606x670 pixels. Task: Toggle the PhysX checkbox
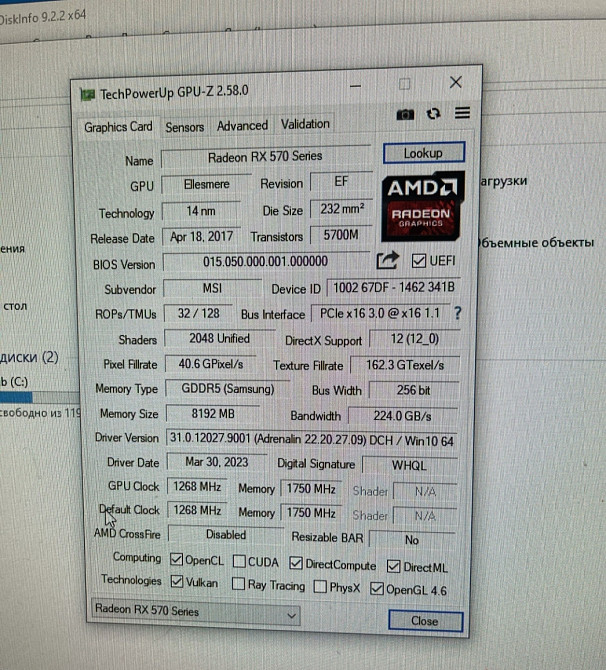tap(320, 586)
